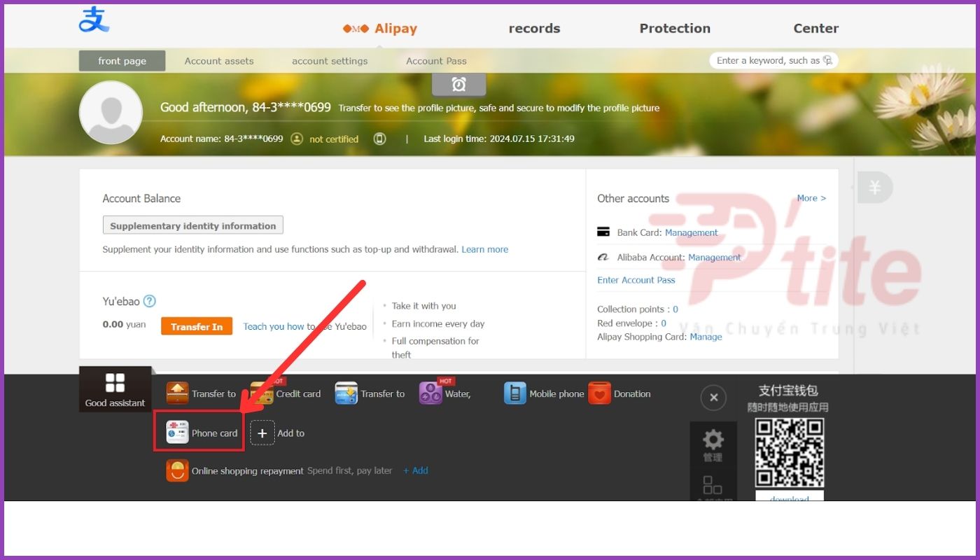The image size is (980, 560).
Task: Open the orange Transfer to icon
Action: pos(178,393)
